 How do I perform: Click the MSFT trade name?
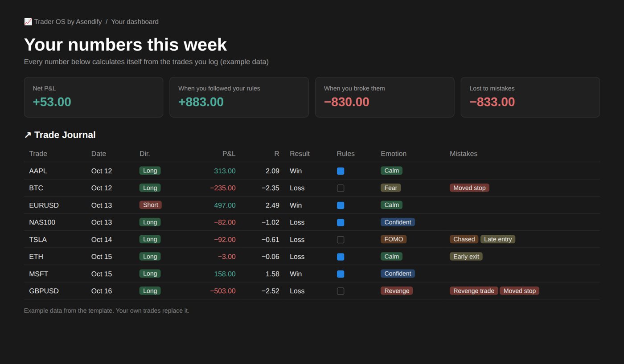(x=39, y=274)
